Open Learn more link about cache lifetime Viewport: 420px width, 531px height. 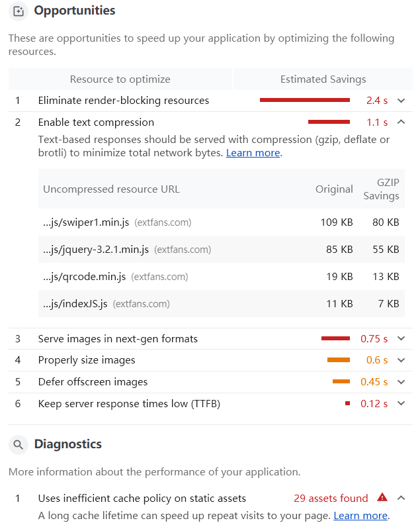tap(360, 515)
